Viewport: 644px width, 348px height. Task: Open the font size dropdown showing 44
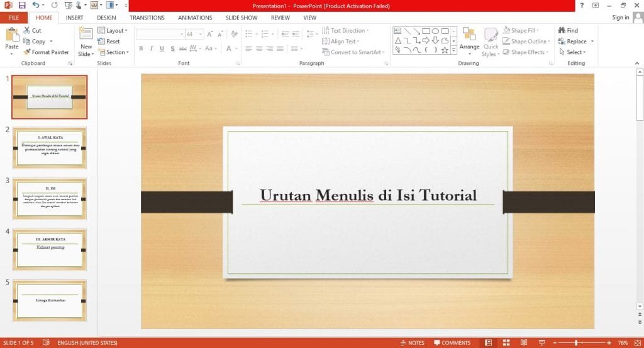(x=201, y=34)
